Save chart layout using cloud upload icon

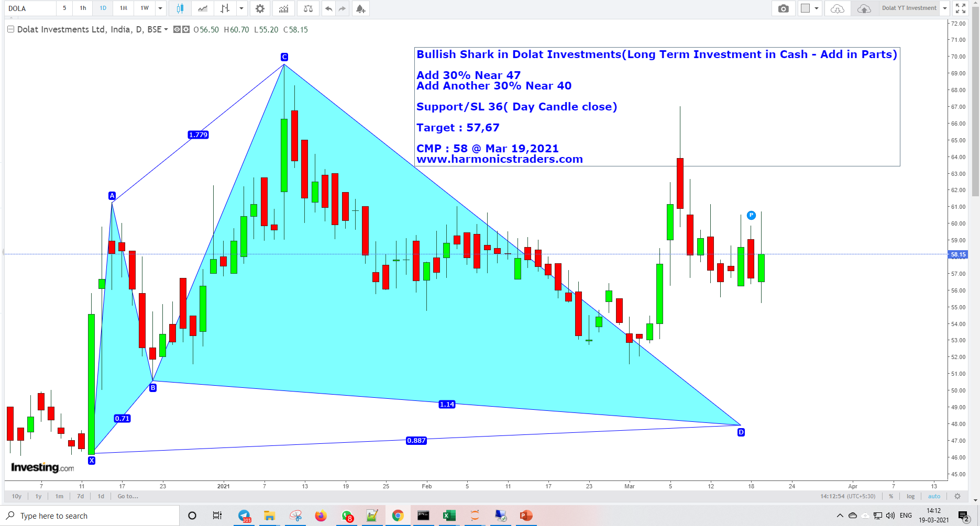coord(864,8)
